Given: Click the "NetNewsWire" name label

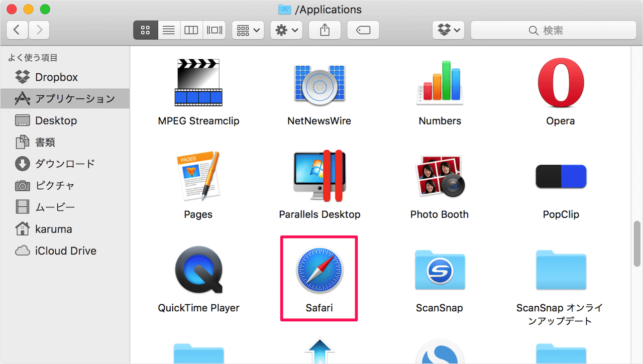Looking at the screenshot, I should coord(319,121).
